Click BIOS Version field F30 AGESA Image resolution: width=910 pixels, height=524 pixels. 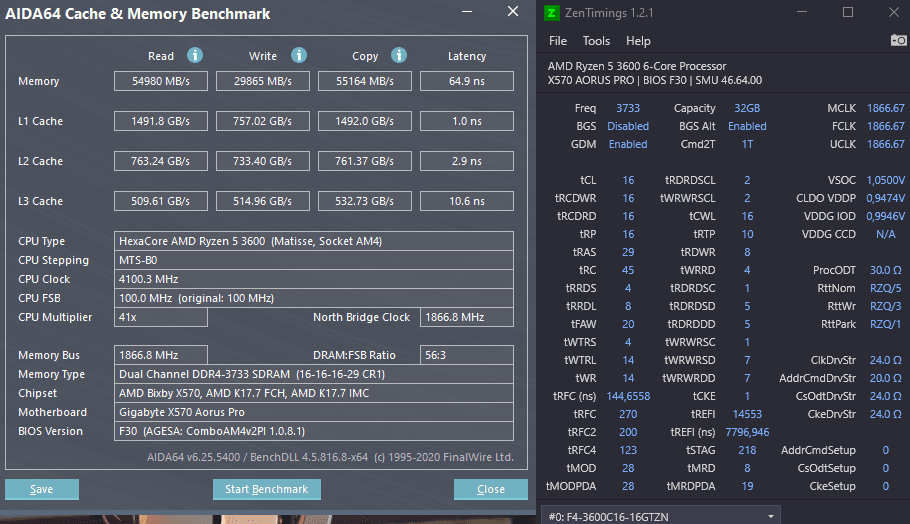314,431
